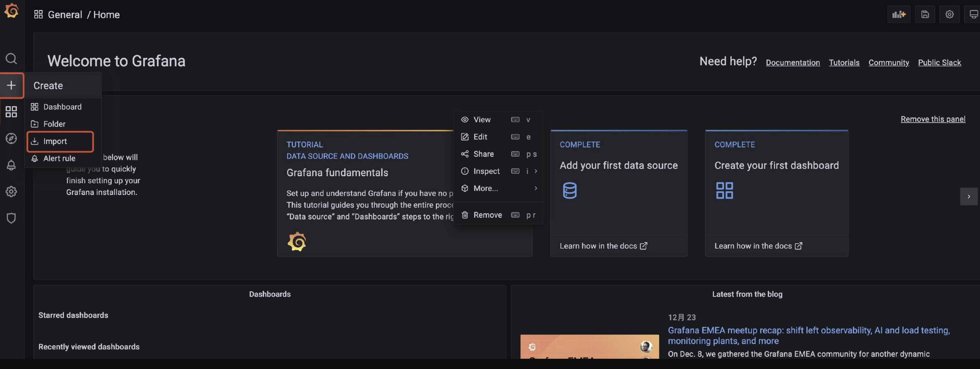980x369 pixels.
Task: Click next arrow on setup cards
Action: (969, 196)
